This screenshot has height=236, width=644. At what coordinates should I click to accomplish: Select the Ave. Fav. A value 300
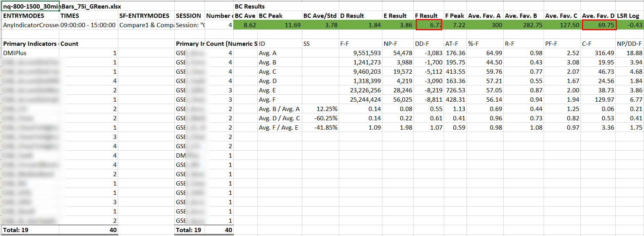click(x=486, y=25)
